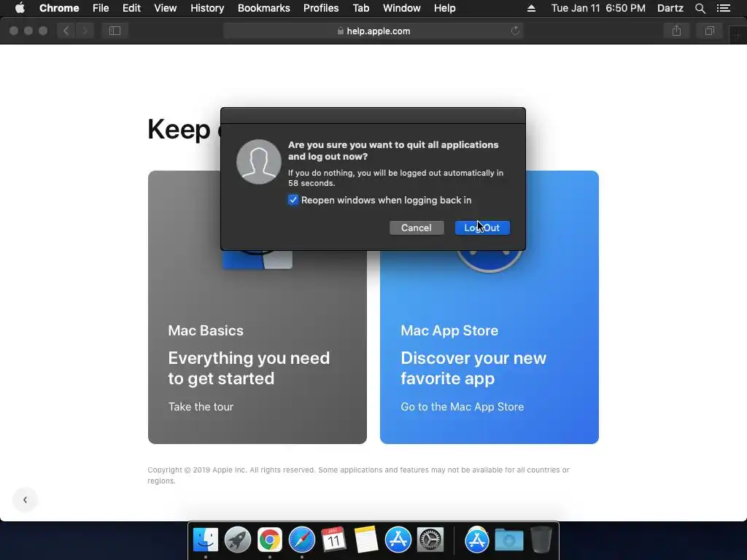Screen dimensions: 747x560
Task: Open the File menu
Action: coord(101,8)
